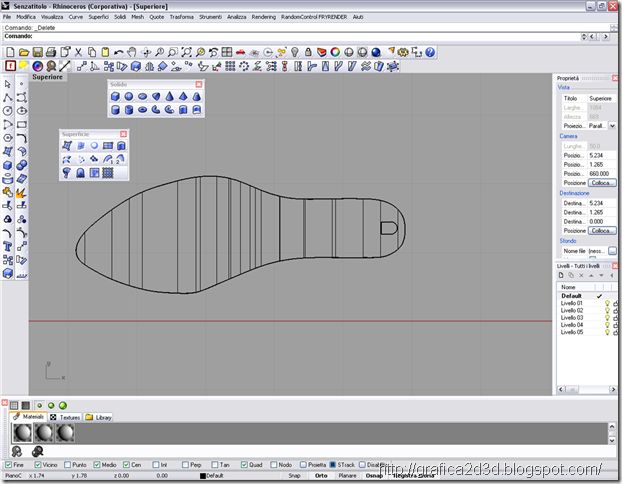The height and width of the screenshot is (484, 622).
Task: Click the Options gear icon
Action: coord(403,52)
